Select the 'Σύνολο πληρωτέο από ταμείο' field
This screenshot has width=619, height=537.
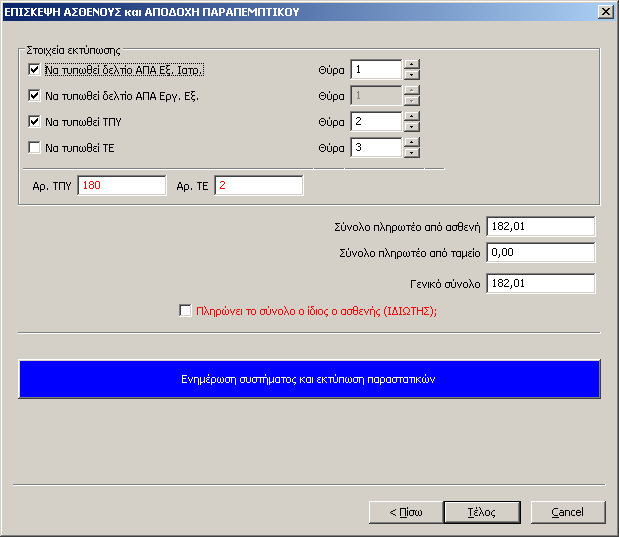click(540, 252)
